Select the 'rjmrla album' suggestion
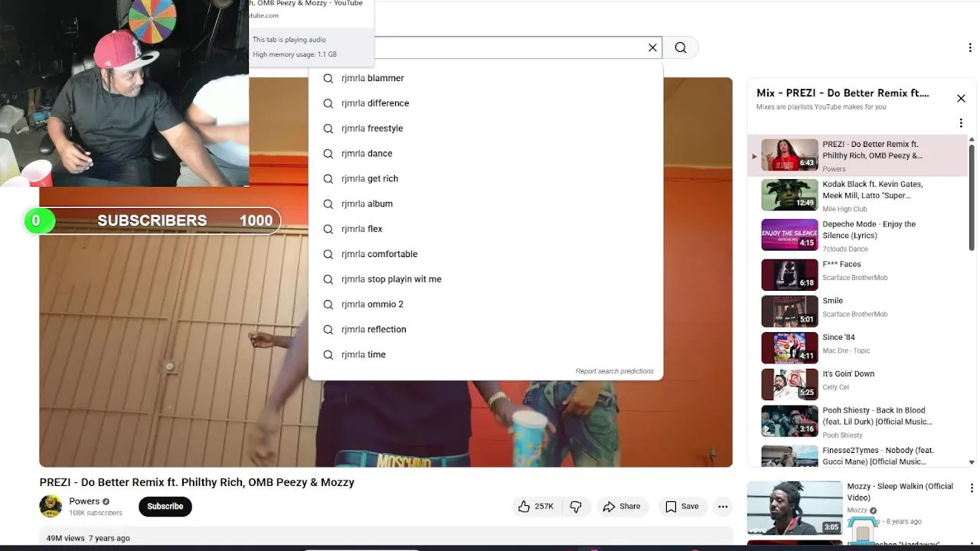 (485, 204)
